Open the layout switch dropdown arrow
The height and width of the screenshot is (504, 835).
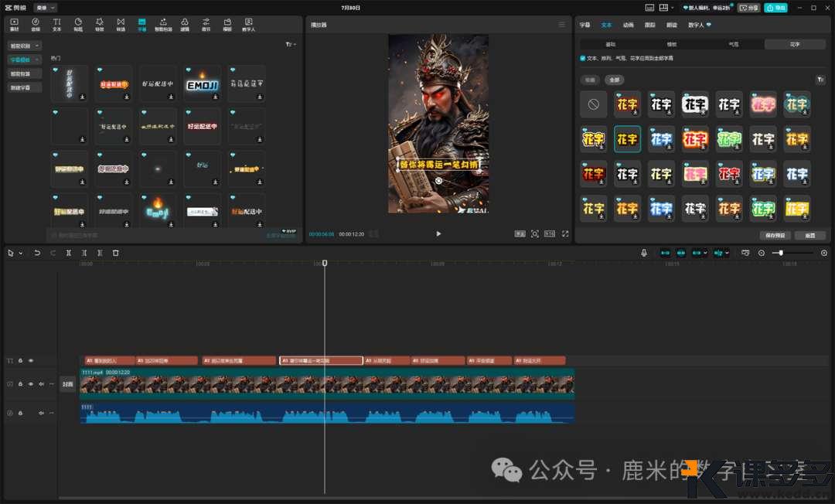click(x=673, y=8)
